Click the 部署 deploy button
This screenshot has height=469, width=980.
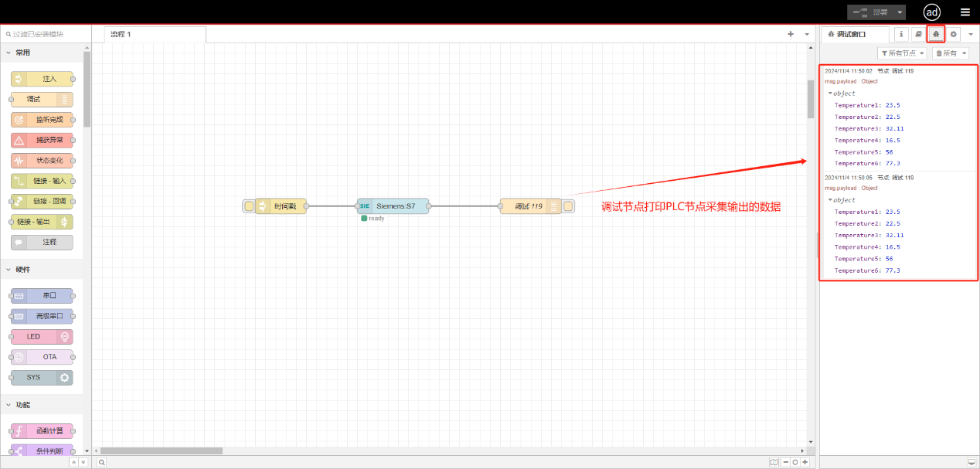coord(876,12)
